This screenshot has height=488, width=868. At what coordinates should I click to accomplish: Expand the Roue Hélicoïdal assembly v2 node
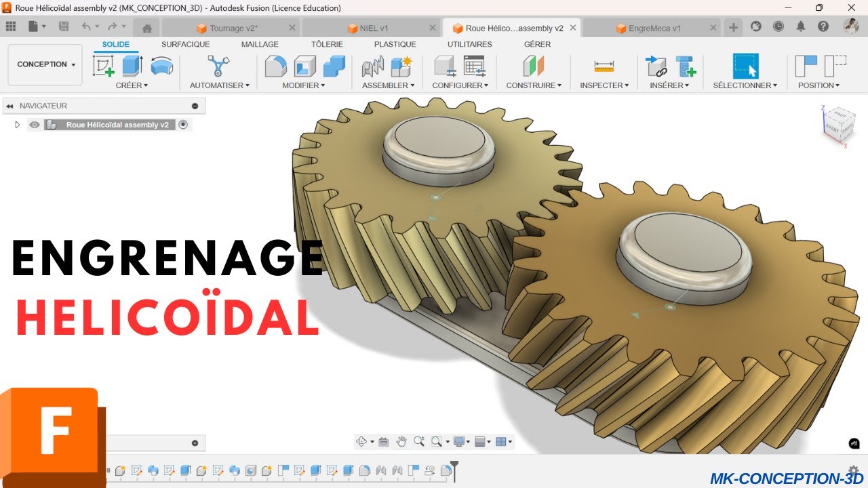tap(18, 125)
